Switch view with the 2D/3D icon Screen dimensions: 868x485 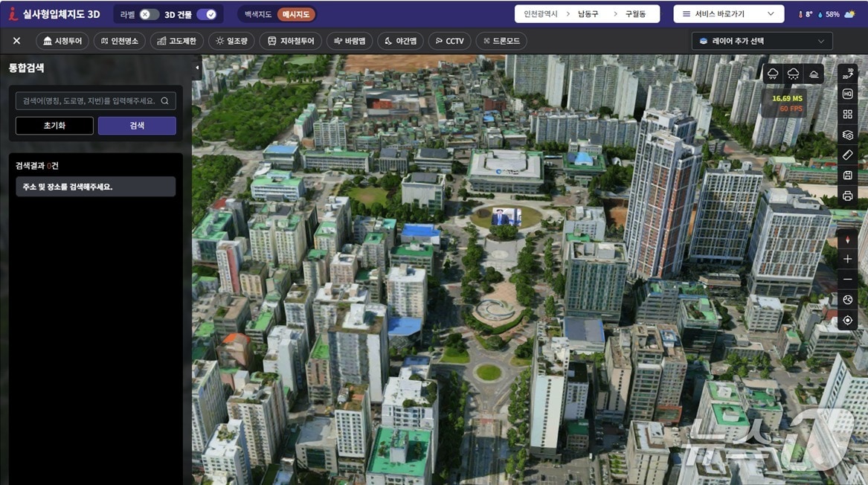click(847, 73)
